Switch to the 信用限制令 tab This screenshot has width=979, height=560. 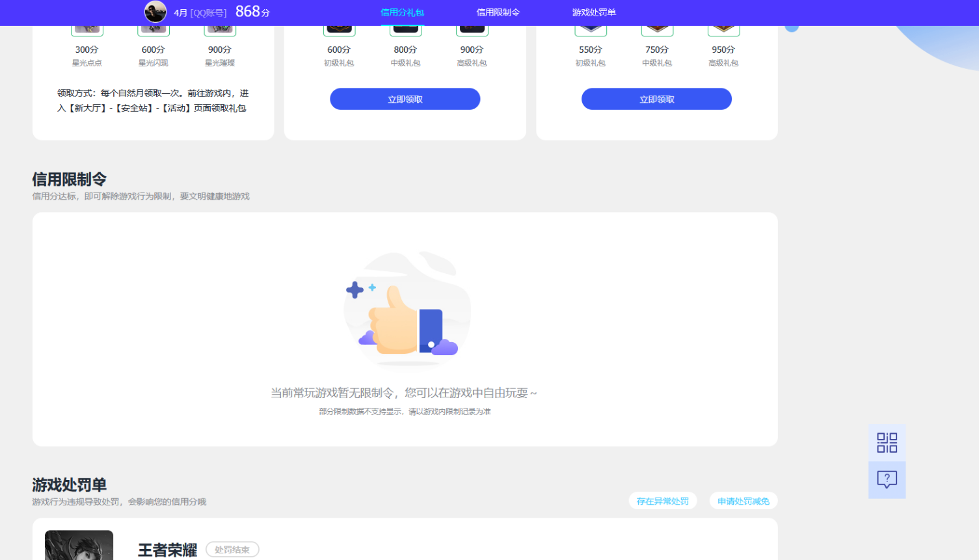498,12
